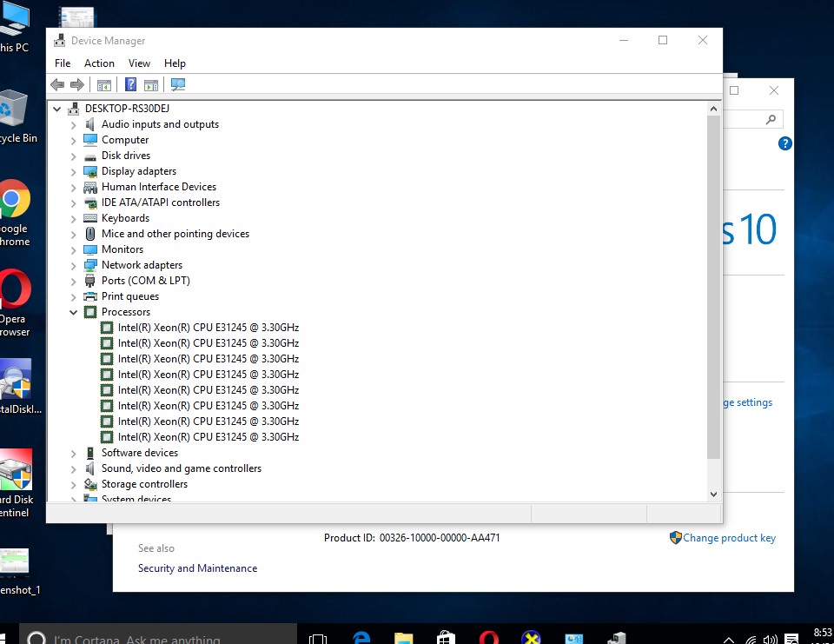Viewport: 834px width, 644px height.
Task: Open the Security and Maintenance link
Action: (x=197, y=568)
